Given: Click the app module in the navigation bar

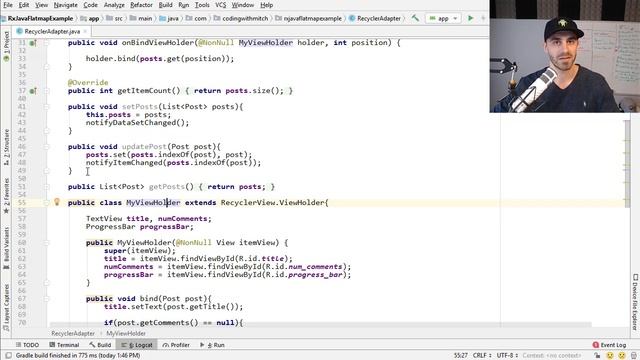Looking at the screenshot, I should (90, 18).
